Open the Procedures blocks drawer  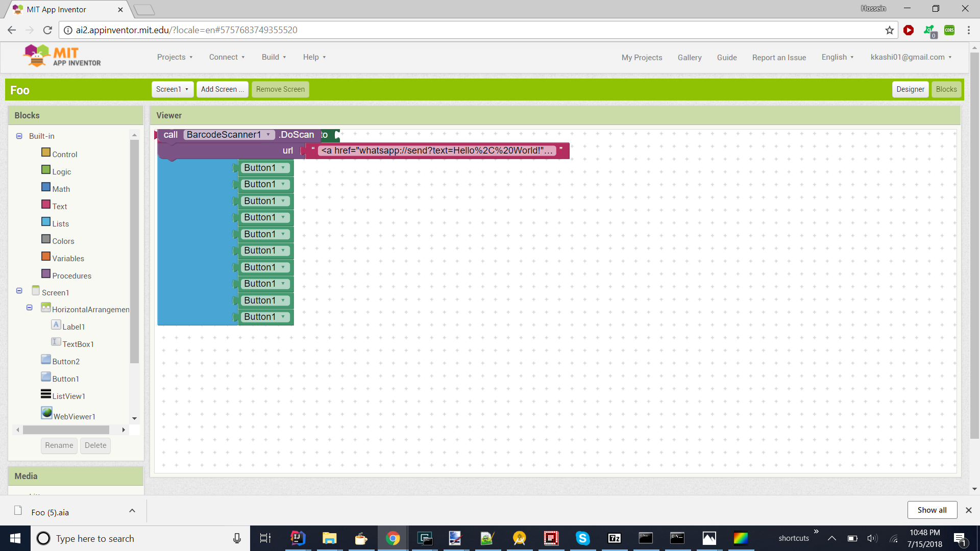[72, 275]
